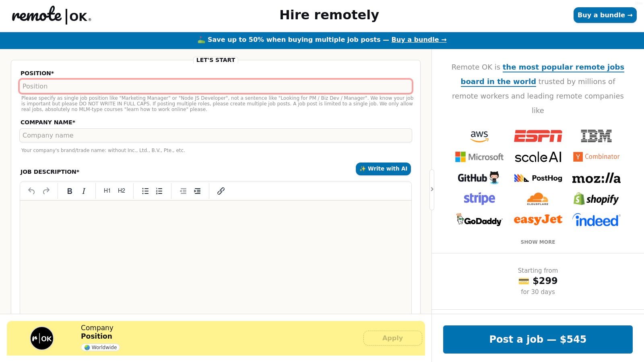Insert a hyperlink via link icon

tap(221, 191)
